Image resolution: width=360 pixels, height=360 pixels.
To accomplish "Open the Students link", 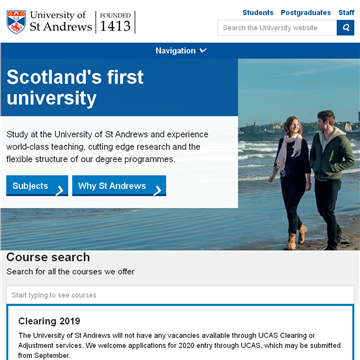I will pyautogui.click(x=258, y=13).
